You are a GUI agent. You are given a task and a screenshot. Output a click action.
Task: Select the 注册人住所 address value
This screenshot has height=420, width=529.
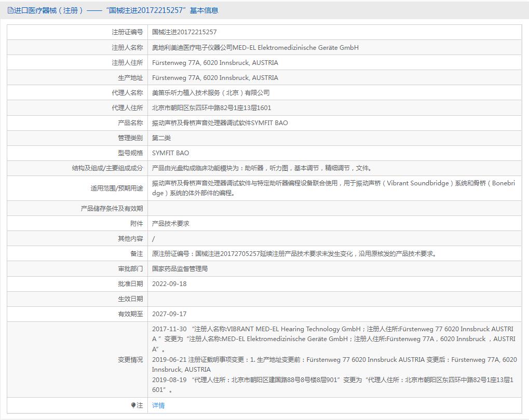pos(215,63)
